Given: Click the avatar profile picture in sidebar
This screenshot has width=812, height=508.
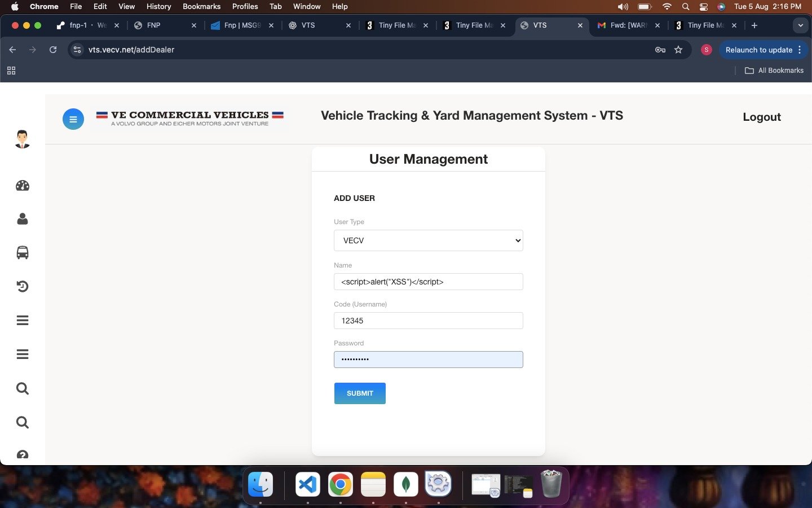Looking at the screenshot, I should [22, 139].
